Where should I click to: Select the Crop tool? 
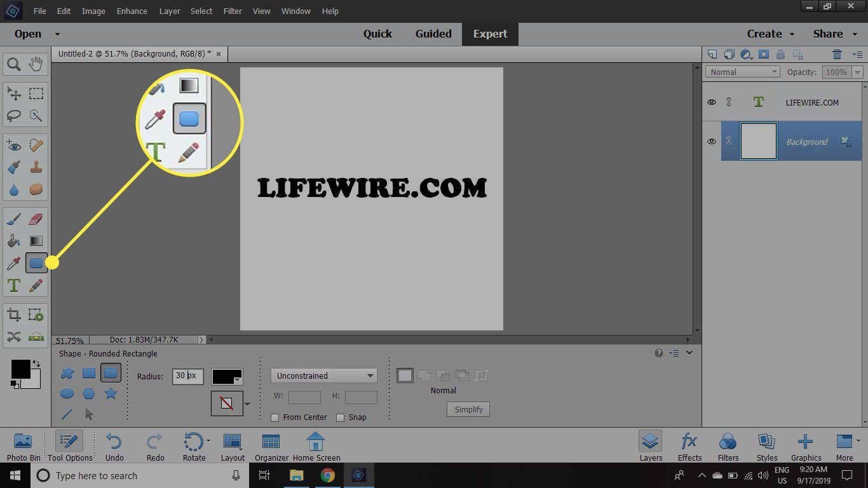(x=13, y=315)
